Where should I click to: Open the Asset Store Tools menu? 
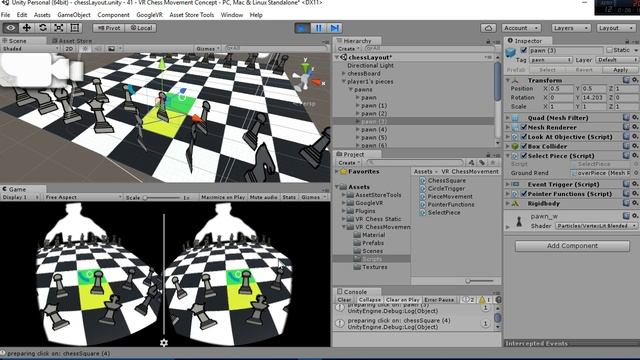[x=191, y=15]
